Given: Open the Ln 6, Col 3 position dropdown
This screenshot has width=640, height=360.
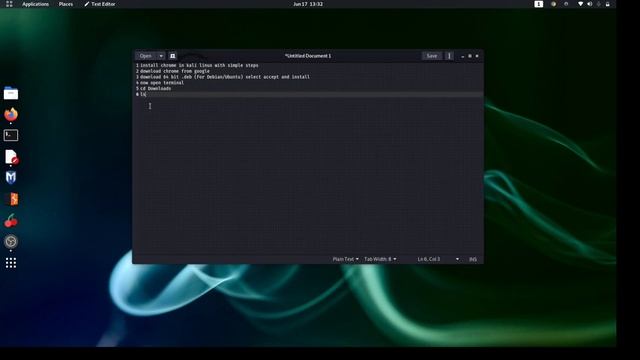Looking at the screenshot, I should [438, 259].
